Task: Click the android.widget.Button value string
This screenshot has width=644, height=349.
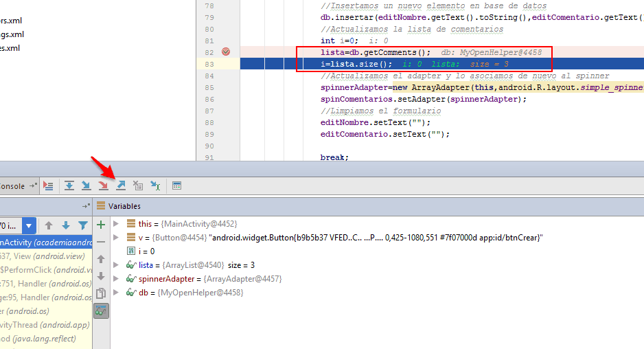Action: click(x=376, y=238)
